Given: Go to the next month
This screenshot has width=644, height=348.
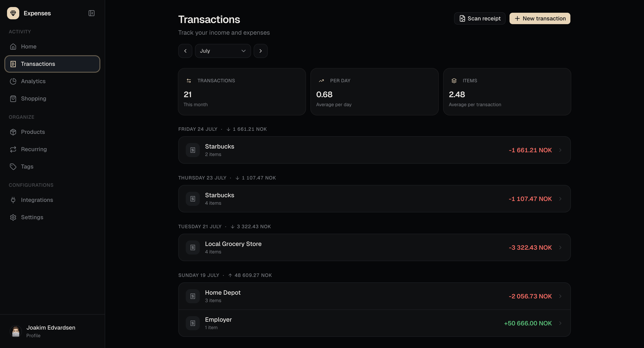Looking at the screenshot, I should click(x=260, y=51).
